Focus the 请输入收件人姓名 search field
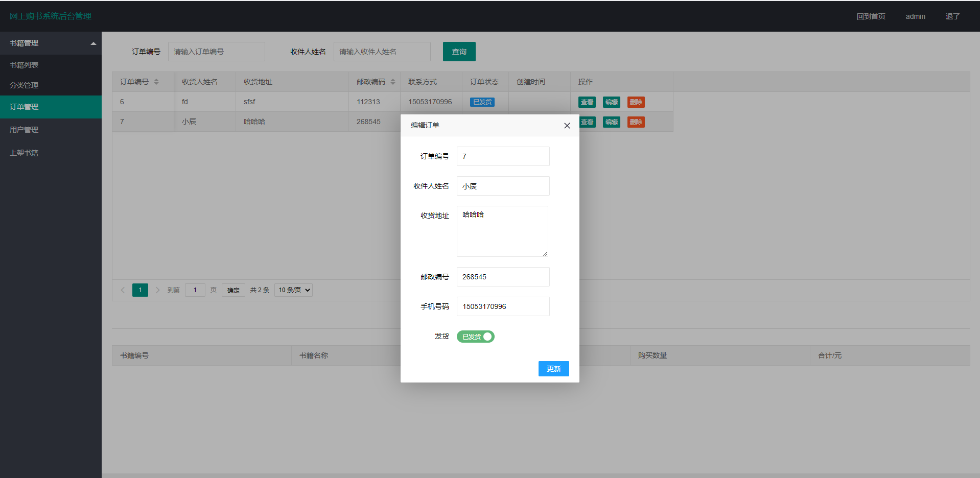 pyautogui.click(x=382, y=52)
